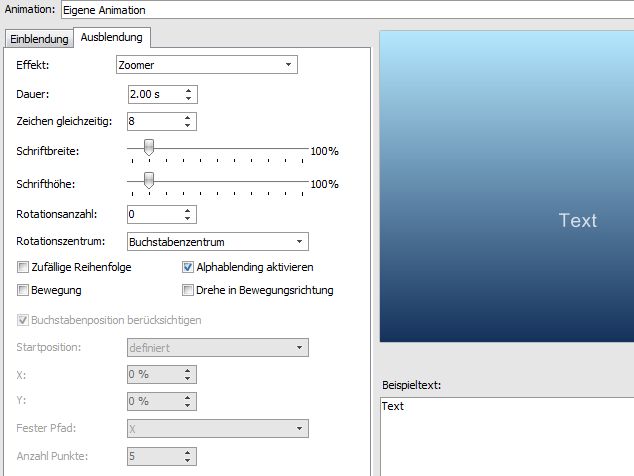Image resolution: width=634 pixels, height=476 pixels.
Task: Enable Zufällige Reihenfolge checkbox
Action: pos(23,268)
